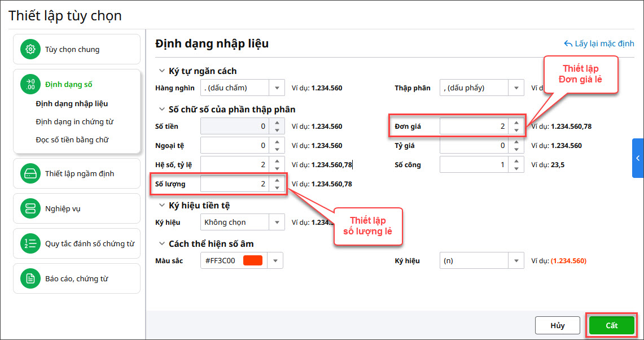Collapse the Ký hiệu tiền tệ section

click(x=161, y=205)
